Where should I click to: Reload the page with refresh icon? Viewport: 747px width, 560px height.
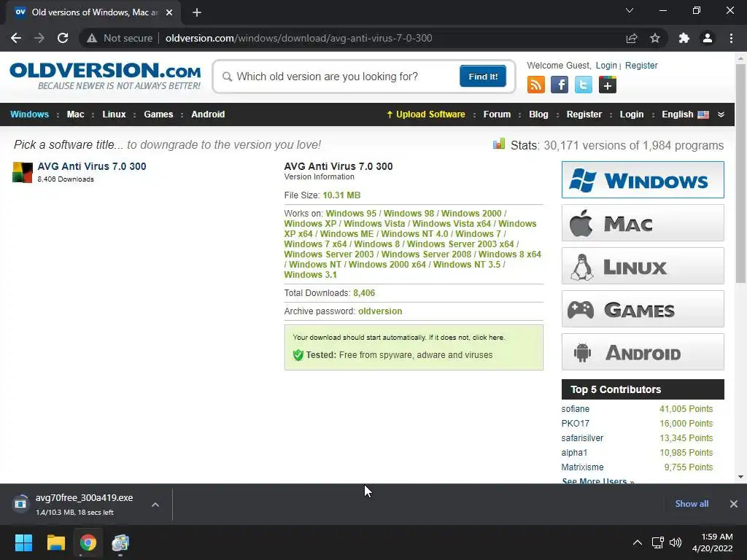coord(63,38)
